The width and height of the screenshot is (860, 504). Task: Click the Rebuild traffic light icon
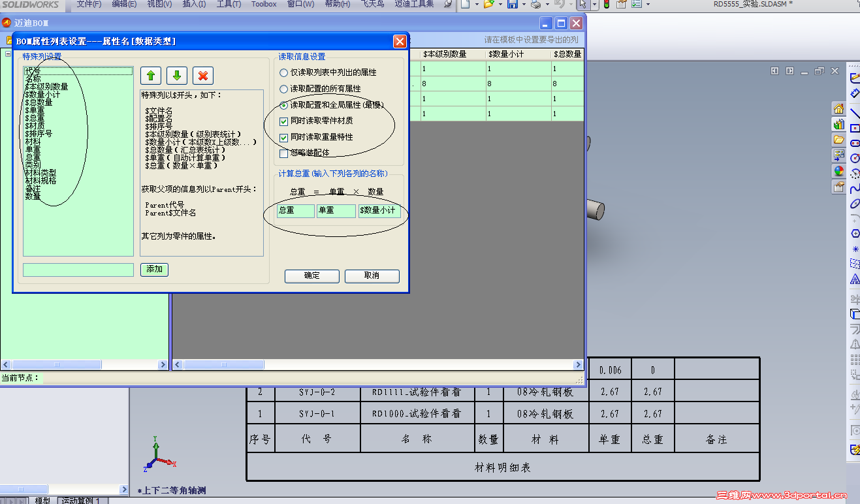coord(607,5)
